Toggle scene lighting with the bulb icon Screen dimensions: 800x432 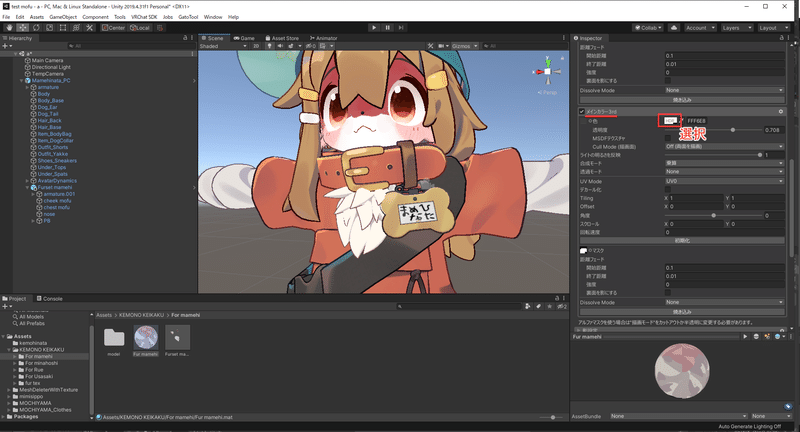[x=269, y=46]
